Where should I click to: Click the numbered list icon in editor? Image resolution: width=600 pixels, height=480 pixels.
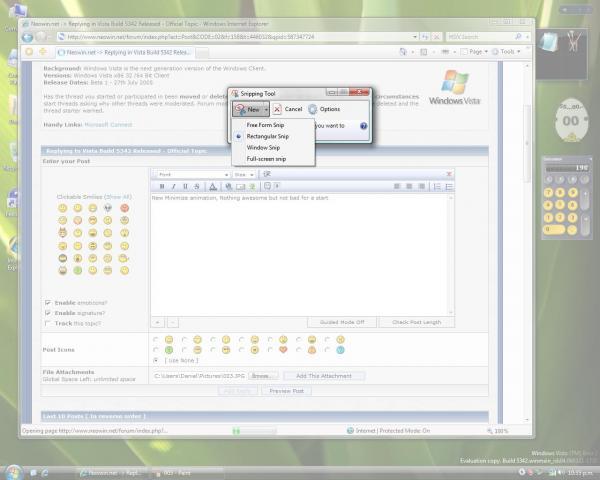437,186
